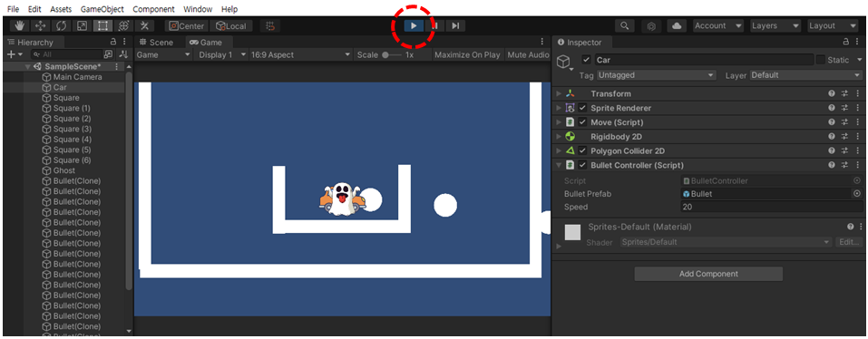This screenshot has height=339, width=868.
Task: Enable the Static checkbox
Action: 821,60
